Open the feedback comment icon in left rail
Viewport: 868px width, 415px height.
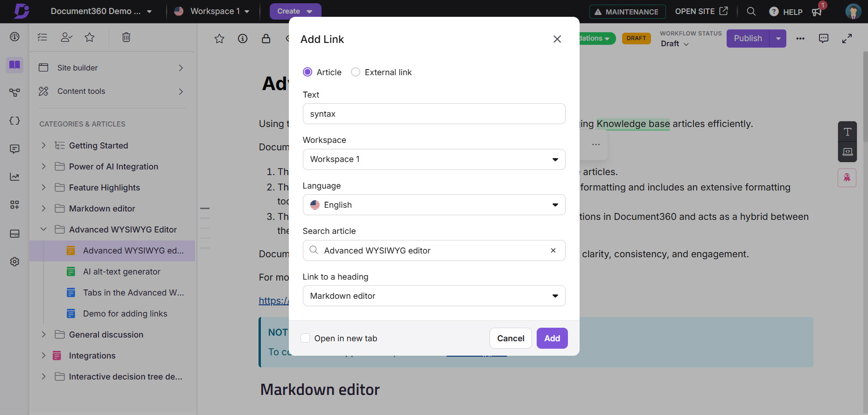14,148
